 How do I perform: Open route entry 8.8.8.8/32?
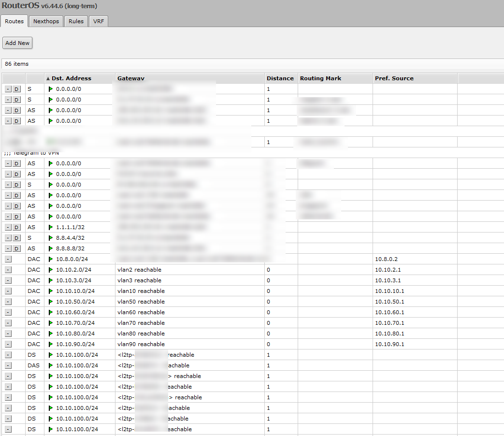(x=70, y=248)
